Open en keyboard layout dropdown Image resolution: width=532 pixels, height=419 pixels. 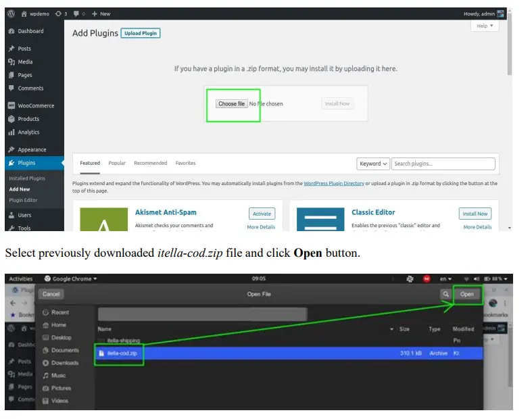point(445,279)
